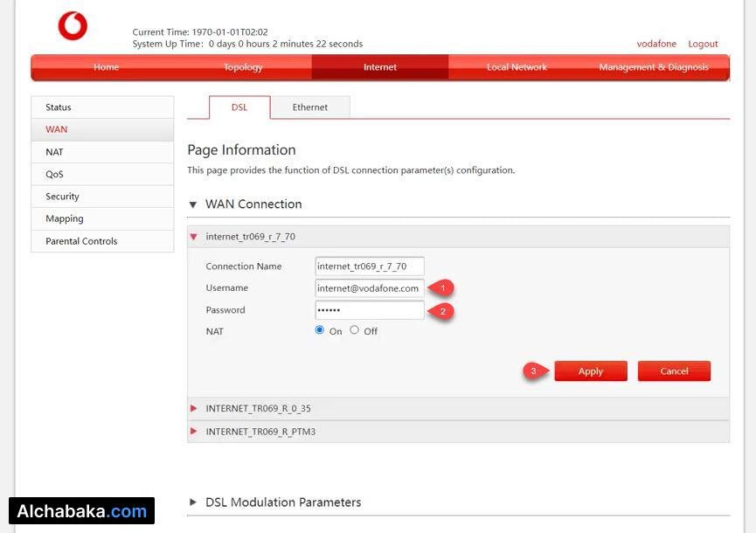The width and height of the screenshot is (756, 533).
Task: Apply the WAN connection settings
Action: point(591,370)
